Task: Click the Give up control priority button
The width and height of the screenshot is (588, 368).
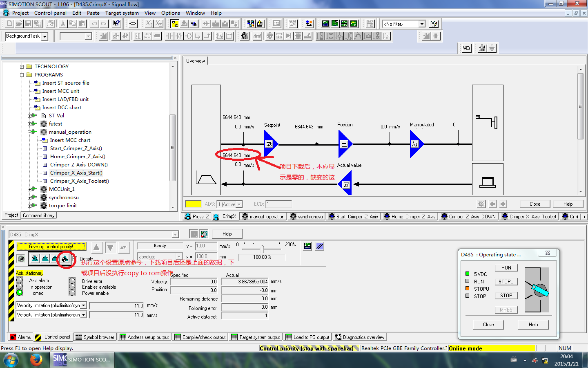Action: 51,247
